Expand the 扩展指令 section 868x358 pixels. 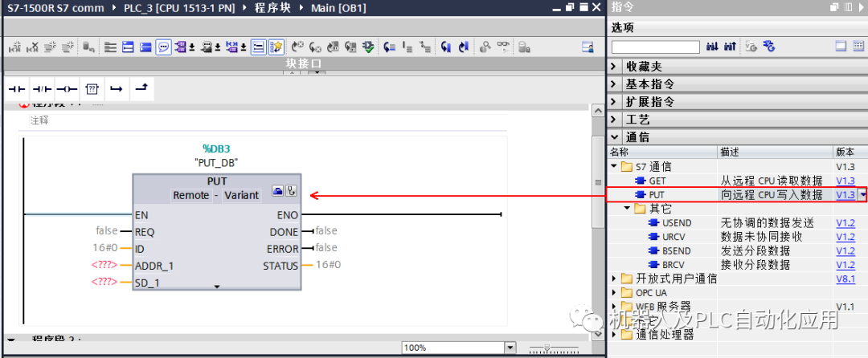[x=612, y=102]
